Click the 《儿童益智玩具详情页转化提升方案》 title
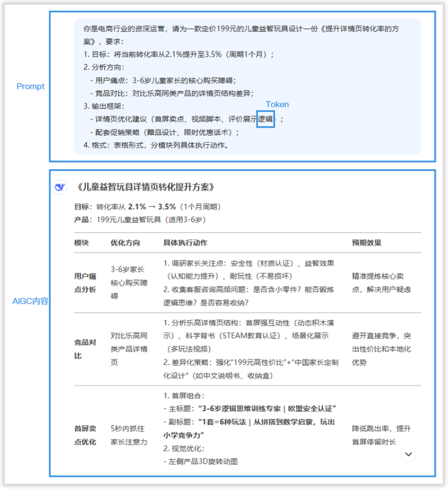448x489 pixels. (145, 187)
